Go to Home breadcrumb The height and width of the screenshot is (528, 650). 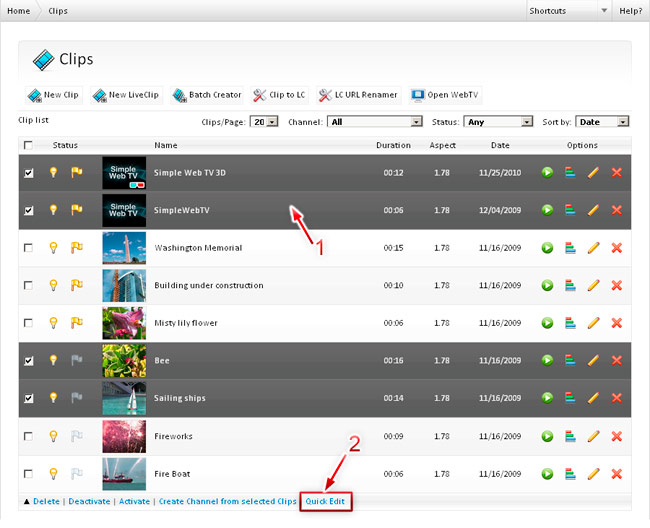coord(19,11)
